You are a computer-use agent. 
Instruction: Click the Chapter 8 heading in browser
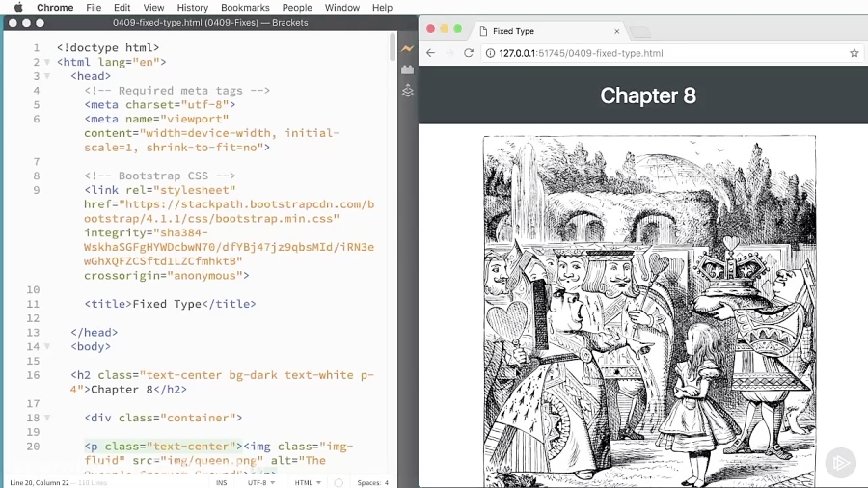tap(648, 95)
